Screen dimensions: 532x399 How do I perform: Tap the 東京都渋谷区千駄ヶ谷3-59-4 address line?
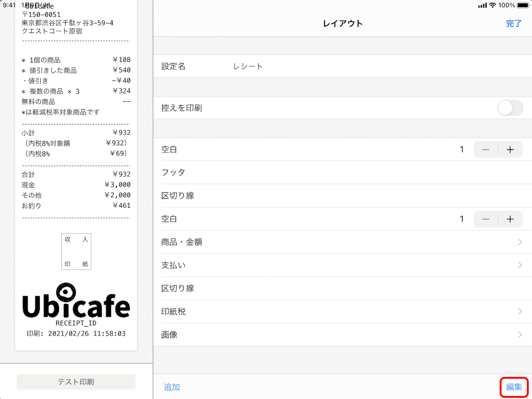pyautogui.click(x=67, y=23)
